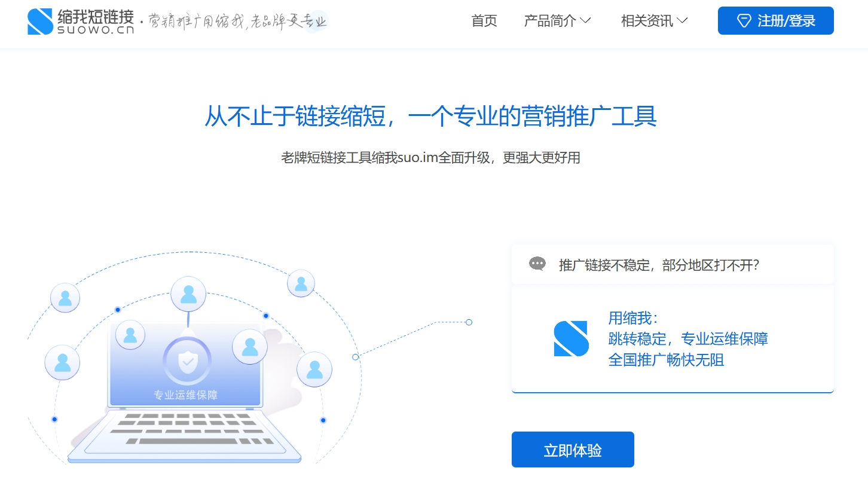The height and width of the screenshot is (477, 868).
Task: Click the 立即体验 button
Action: (573, 450)
